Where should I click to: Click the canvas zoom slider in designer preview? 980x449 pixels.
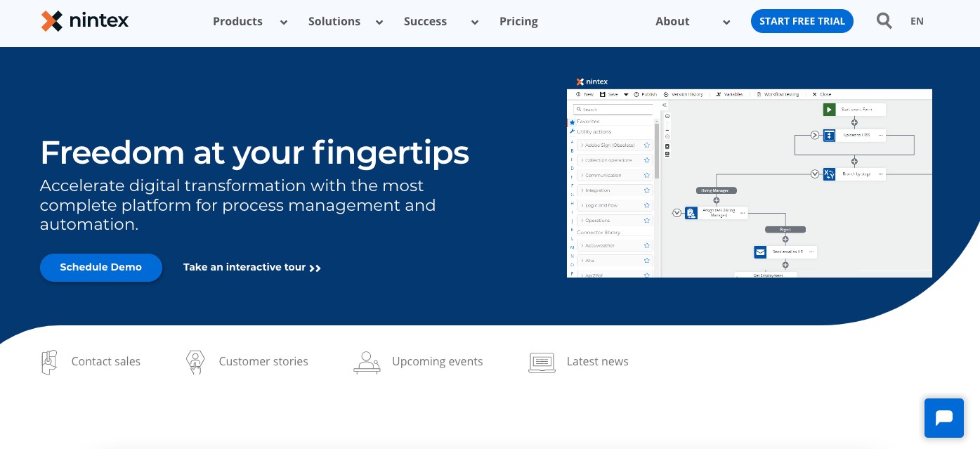click(x=667, y=126)
